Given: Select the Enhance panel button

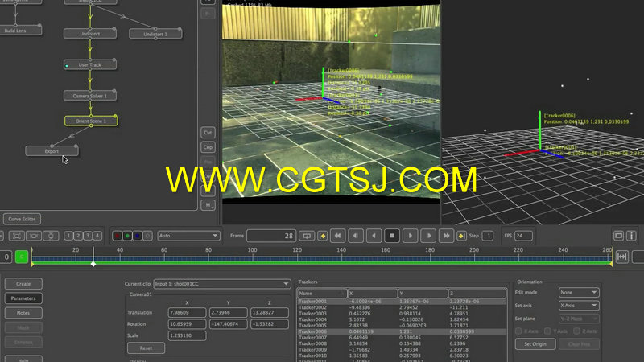Looking at the screenshot, I should pyautogui.click(x=23, y=342).
